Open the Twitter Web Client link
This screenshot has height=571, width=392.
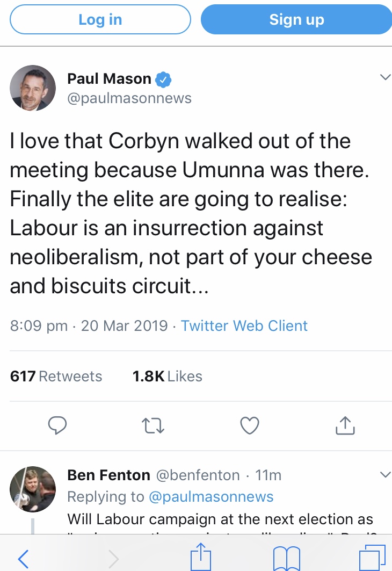pos(244,326)
